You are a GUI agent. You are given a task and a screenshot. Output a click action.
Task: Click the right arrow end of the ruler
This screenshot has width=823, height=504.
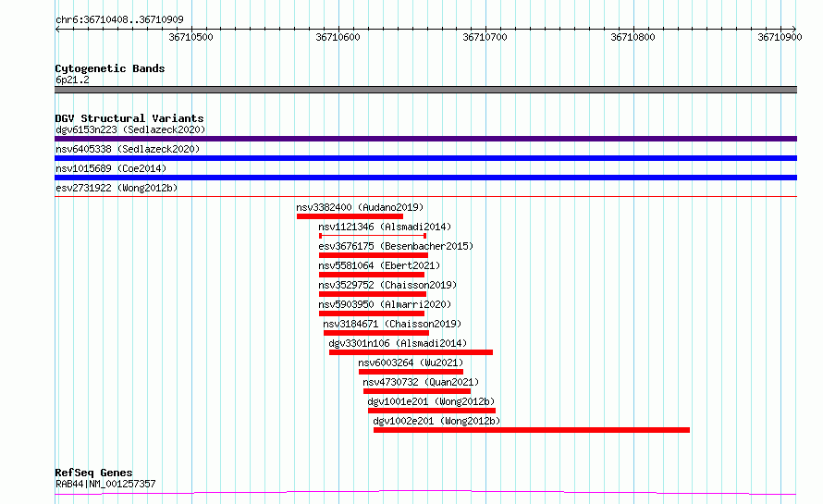point(794,29)
